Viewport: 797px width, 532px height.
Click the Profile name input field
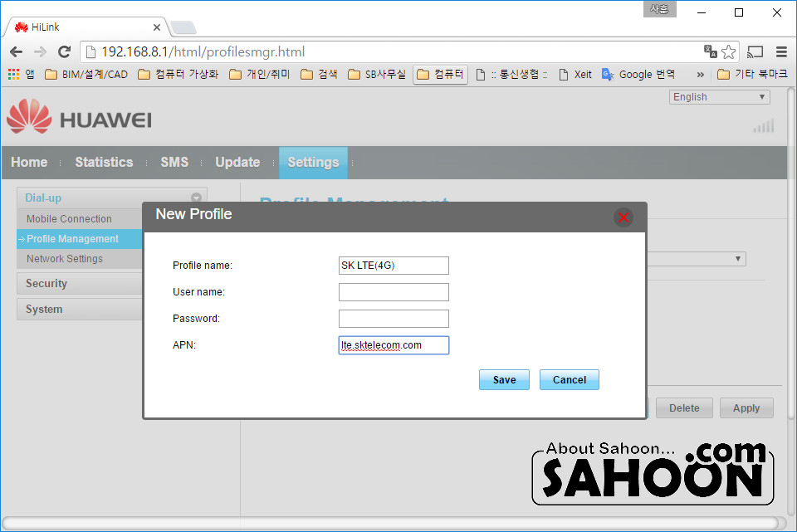394,266
